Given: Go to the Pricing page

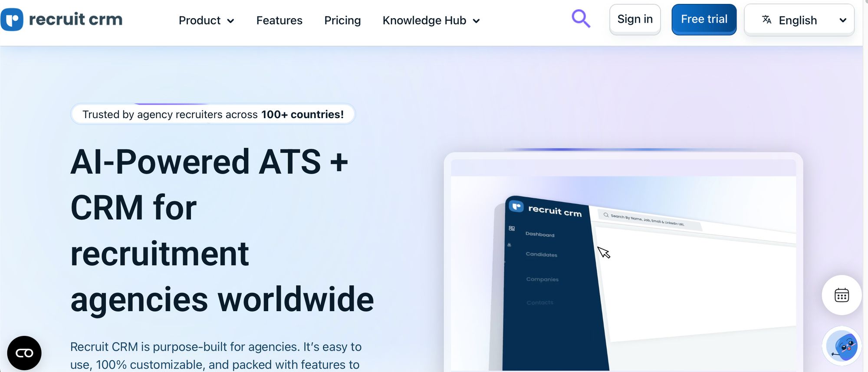Looking at the screenshot, I should pos(342,20).
